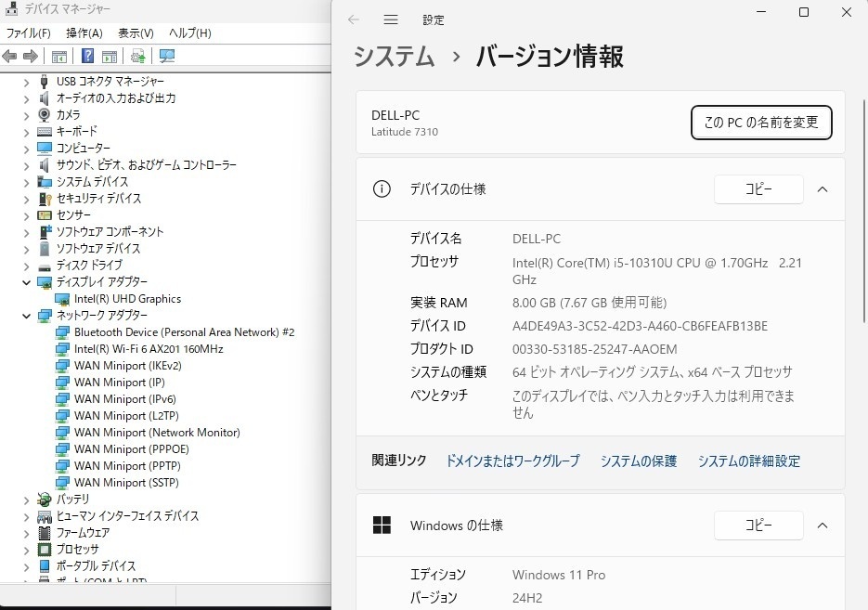This screenshot has height=610, width=868.
Task: Collapse the ネットワーク アダプター tree node
Action: (x=26, y=316)
